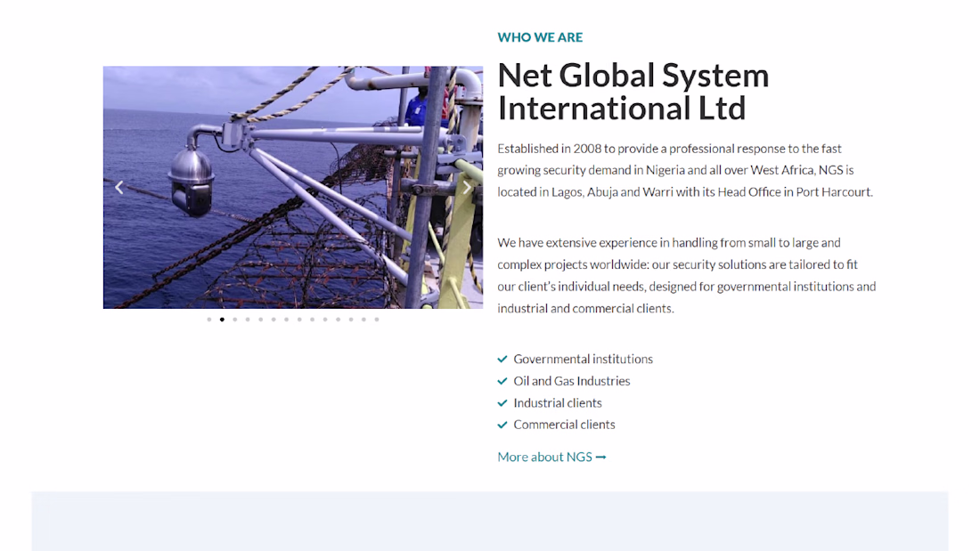Click the Oil and Gas Industries text

click(572, 381)
